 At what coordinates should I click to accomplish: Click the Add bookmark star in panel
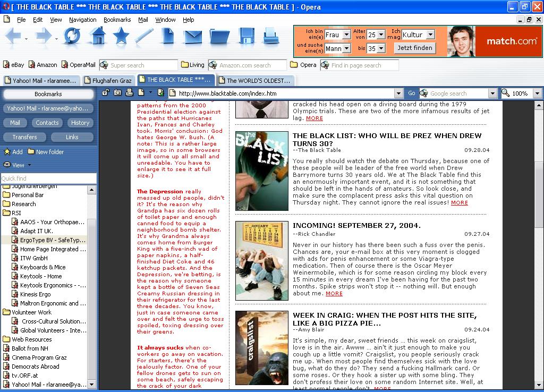click(x=13, y=151)
